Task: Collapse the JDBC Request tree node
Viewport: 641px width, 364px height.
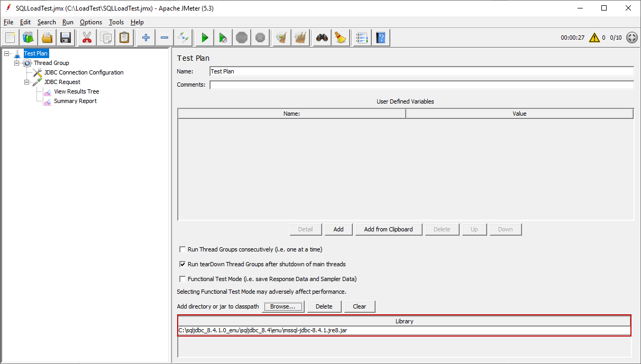Action: [x=27, y=82]
